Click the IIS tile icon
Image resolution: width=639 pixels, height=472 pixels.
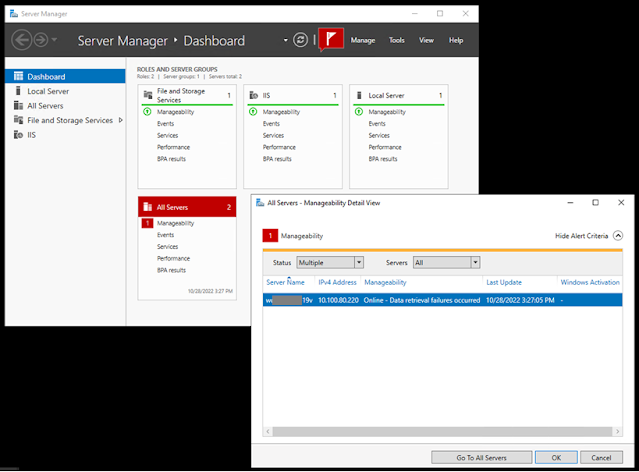(x=253, y=95)
